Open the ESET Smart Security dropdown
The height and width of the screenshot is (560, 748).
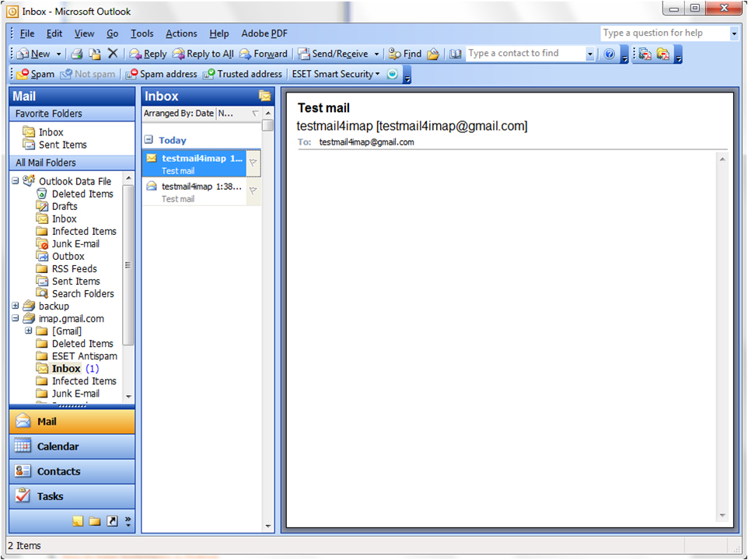coord(336,74)
